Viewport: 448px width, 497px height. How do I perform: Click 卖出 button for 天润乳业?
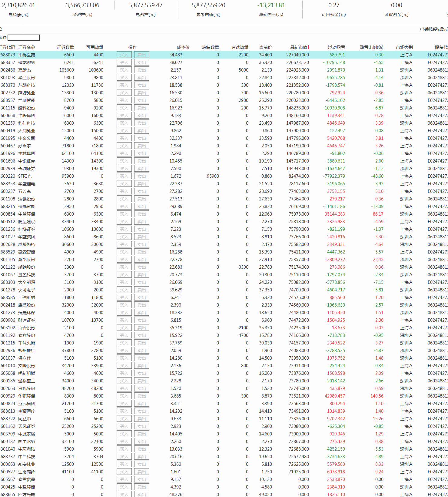[x=142, y=131]
